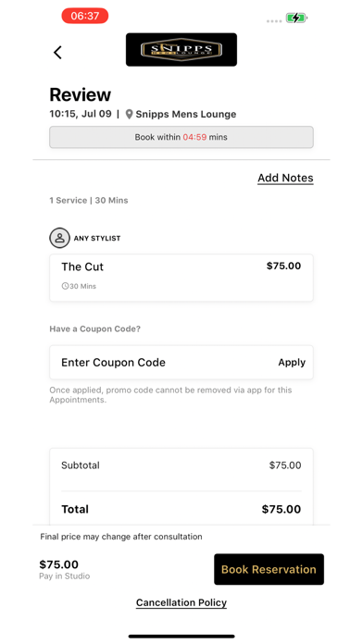Tap the location pin icon
The image size is (363, 644).
coord(129,114)
